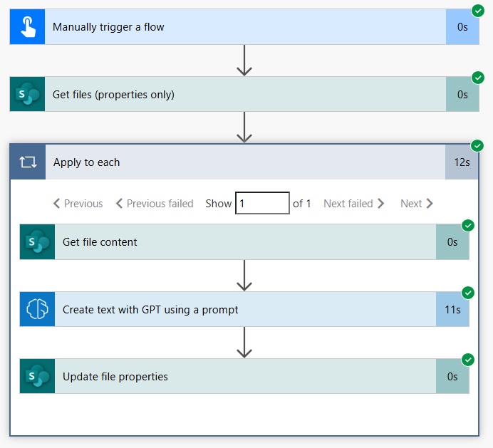
Task: Click the loop icon on Apply to each
Action: [28, 162]
